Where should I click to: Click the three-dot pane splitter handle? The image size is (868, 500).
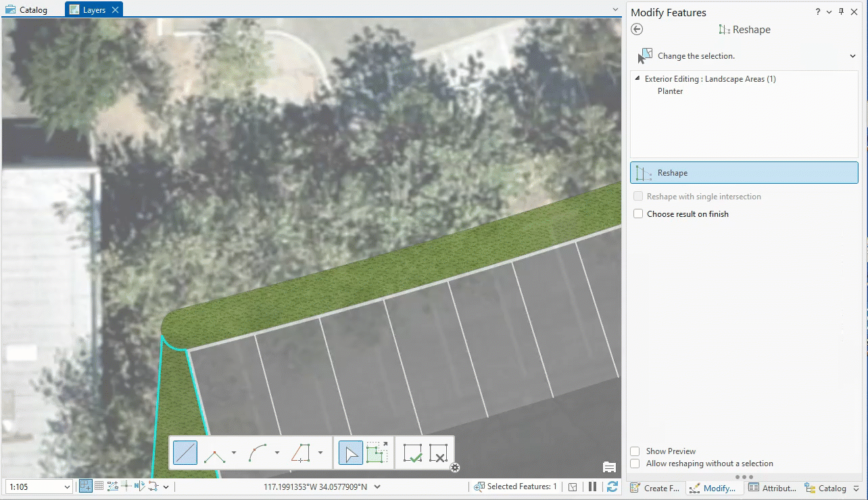[x=744, y=477]
